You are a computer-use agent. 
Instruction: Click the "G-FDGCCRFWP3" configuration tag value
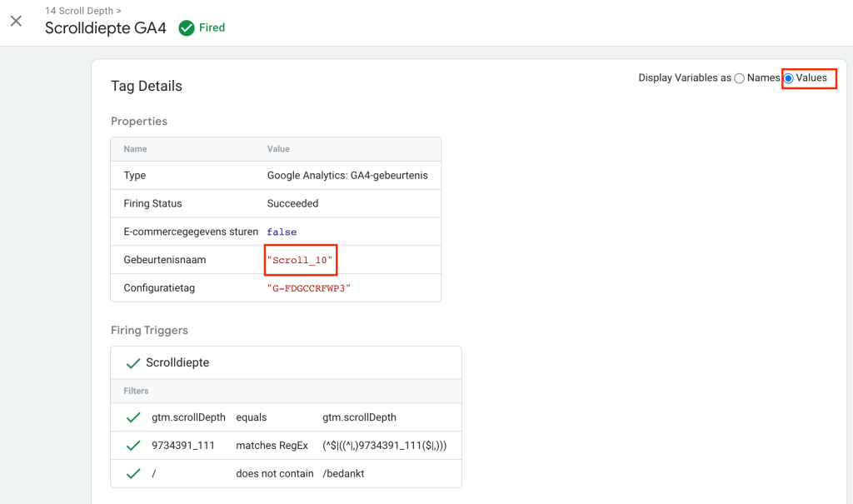click(309, 288)
